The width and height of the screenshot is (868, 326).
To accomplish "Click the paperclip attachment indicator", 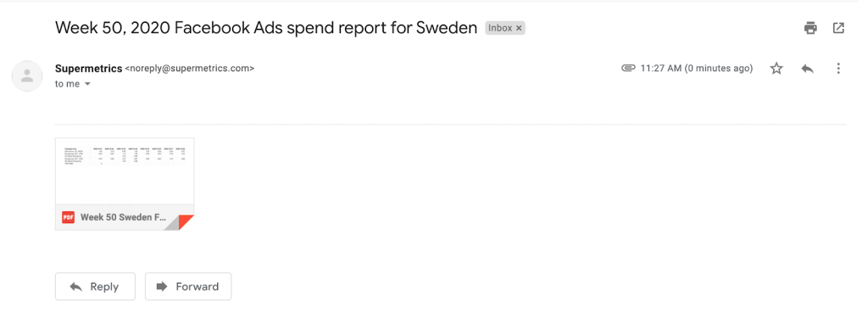I will [628, 69].
